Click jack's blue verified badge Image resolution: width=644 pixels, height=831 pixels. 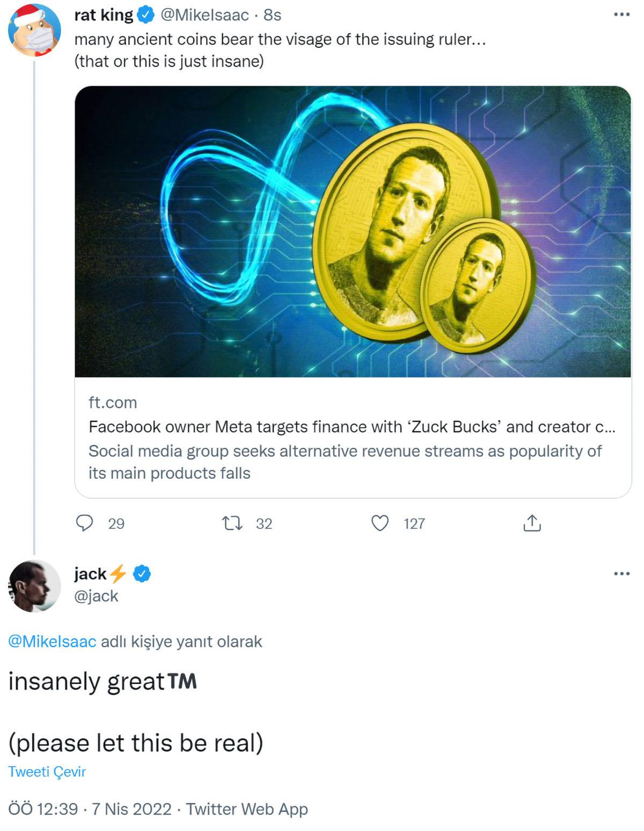(x=142, y=574)
